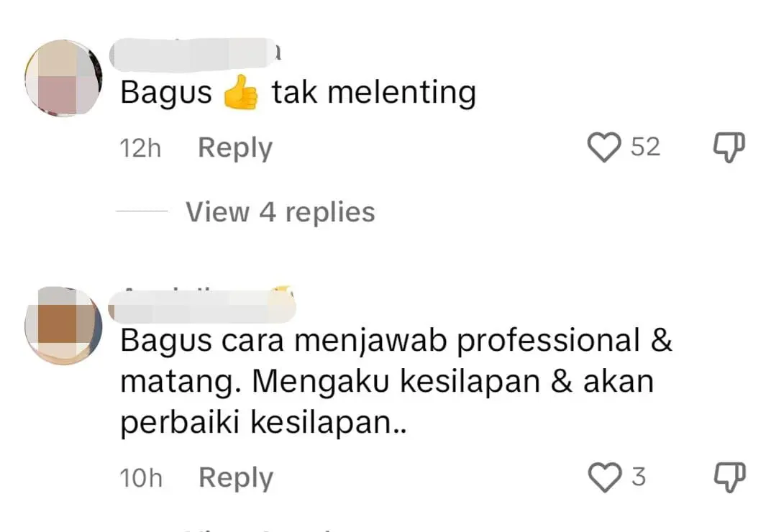
Task: Open second commenter's profile picture
Action: click(x=63, y=326)
